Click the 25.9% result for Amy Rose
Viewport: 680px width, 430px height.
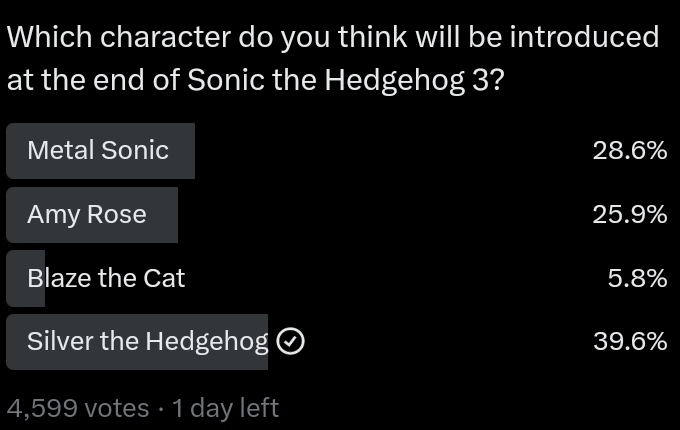(630, 215)
